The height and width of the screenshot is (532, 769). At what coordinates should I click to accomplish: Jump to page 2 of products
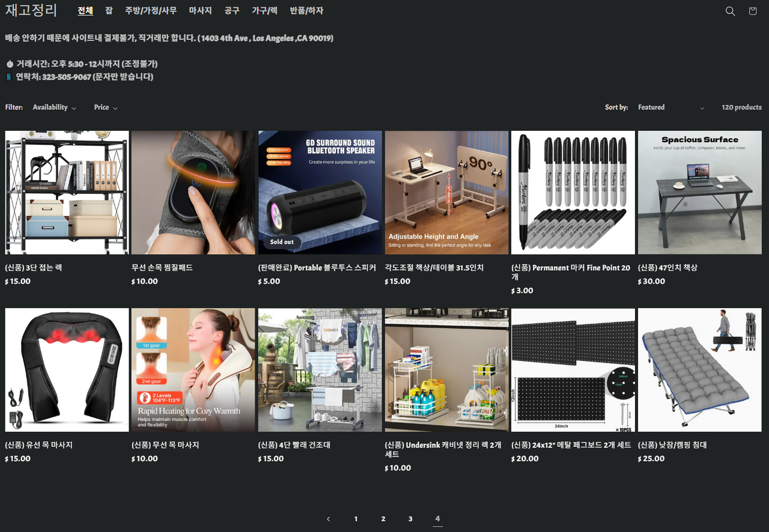click(383, 519)
